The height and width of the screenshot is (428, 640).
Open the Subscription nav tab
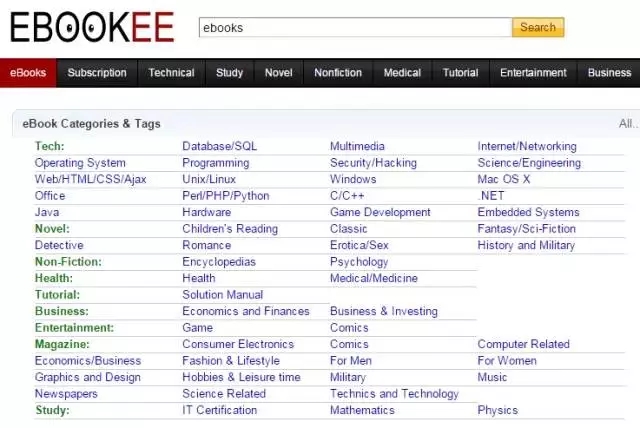click(97, 73)
